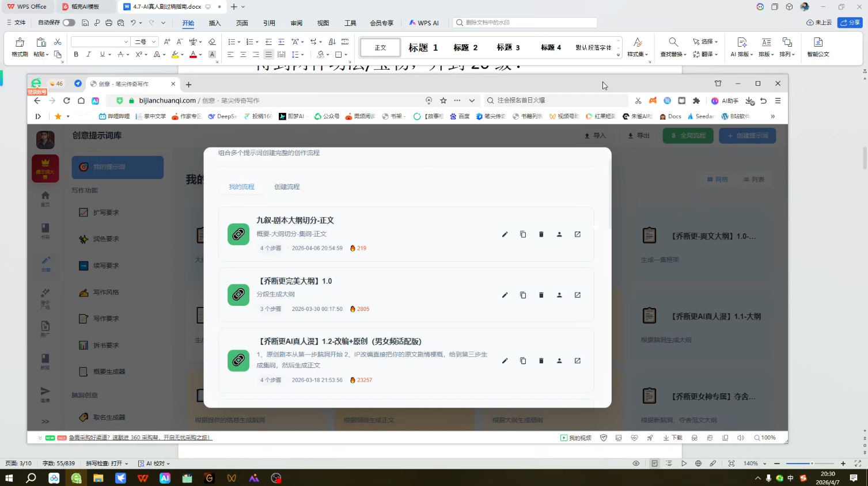Open the 取名生成器 under 脑洞创意
Image resolution: width=868 pixels, height=486 pixels.
tap(84, 417)
